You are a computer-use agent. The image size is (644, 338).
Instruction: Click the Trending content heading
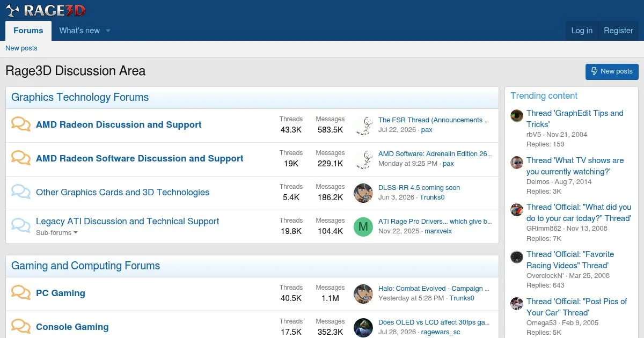point(544,96)
